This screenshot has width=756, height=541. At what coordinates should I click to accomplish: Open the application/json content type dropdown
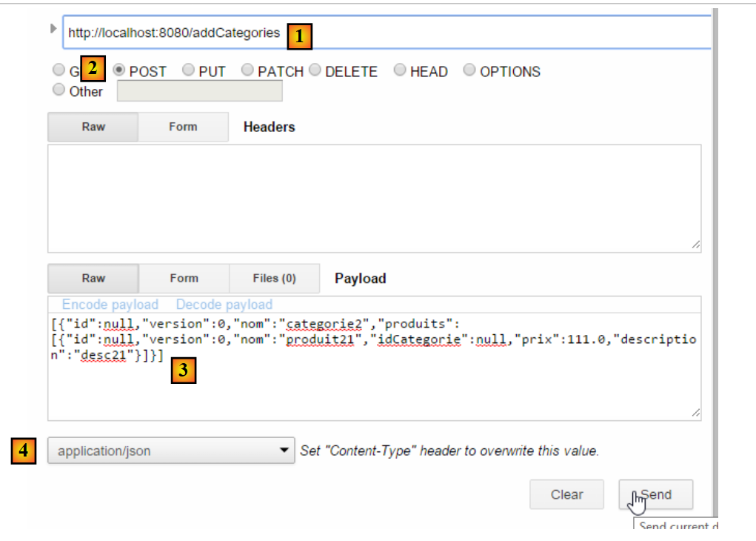(171, 451)
